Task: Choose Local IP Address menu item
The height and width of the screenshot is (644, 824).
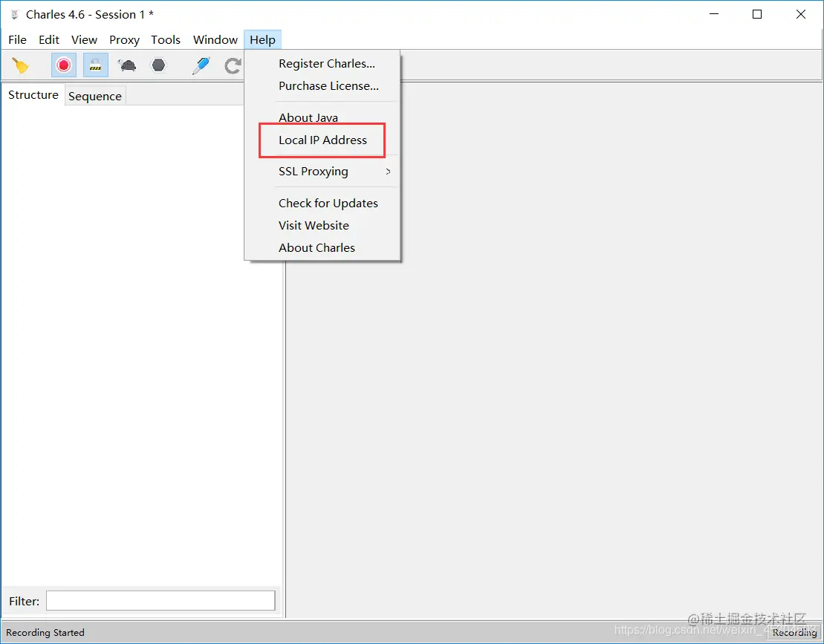Action: tap(322, 140)
